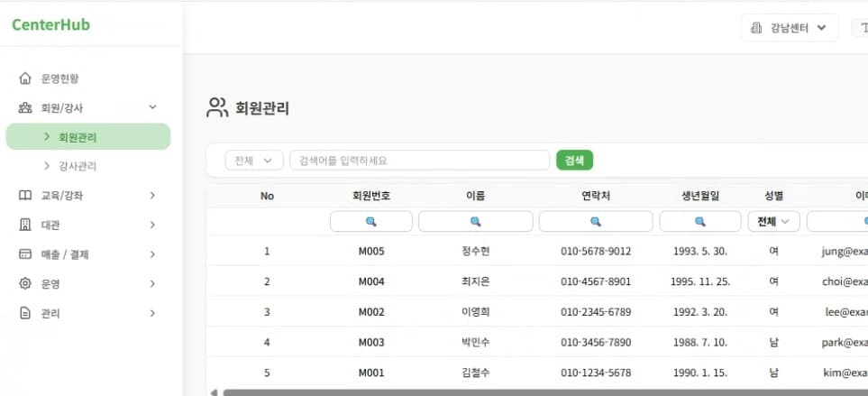
Task: Click the magnifier in 회원번호 filter
Action: [x=370, y=222]
